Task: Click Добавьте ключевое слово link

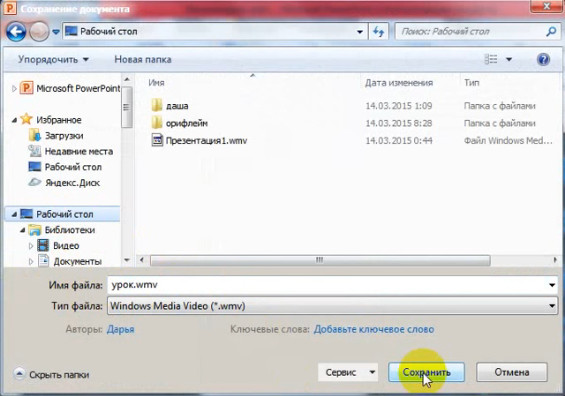Action: (x=374, y=329)
